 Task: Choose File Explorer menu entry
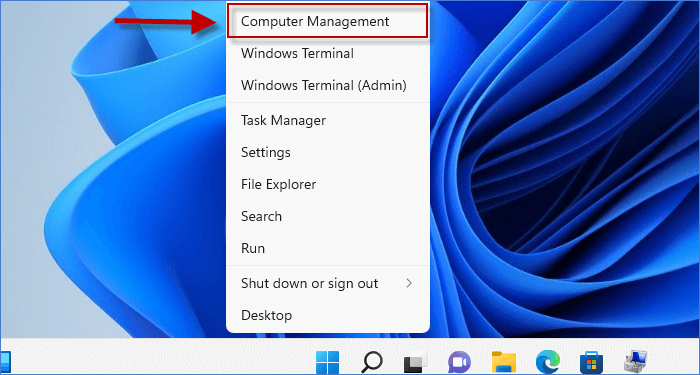tap(328, 184)
